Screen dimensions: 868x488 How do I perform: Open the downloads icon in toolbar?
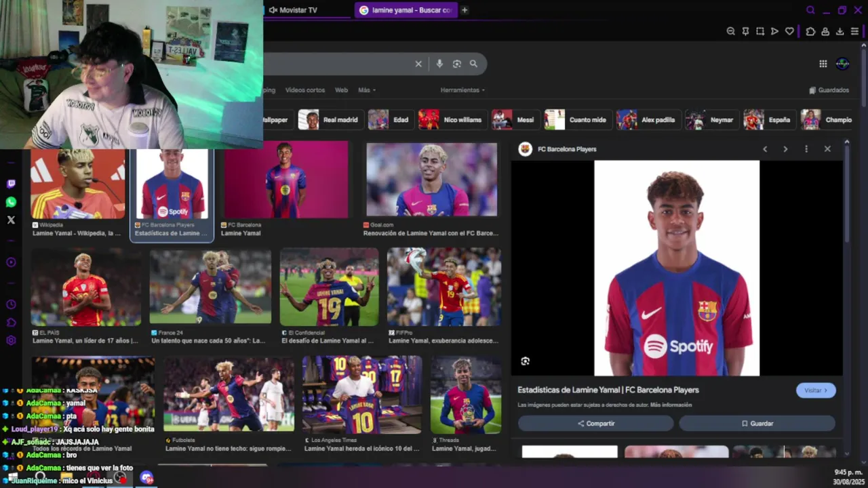click(840, 31)
